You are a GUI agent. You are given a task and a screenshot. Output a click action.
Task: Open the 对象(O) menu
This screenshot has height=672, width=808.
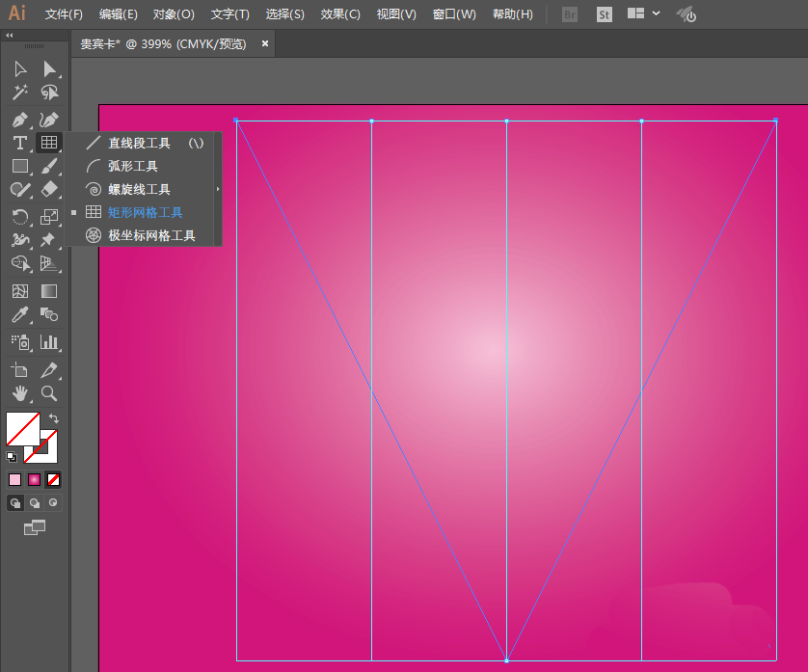coord(174,14)
